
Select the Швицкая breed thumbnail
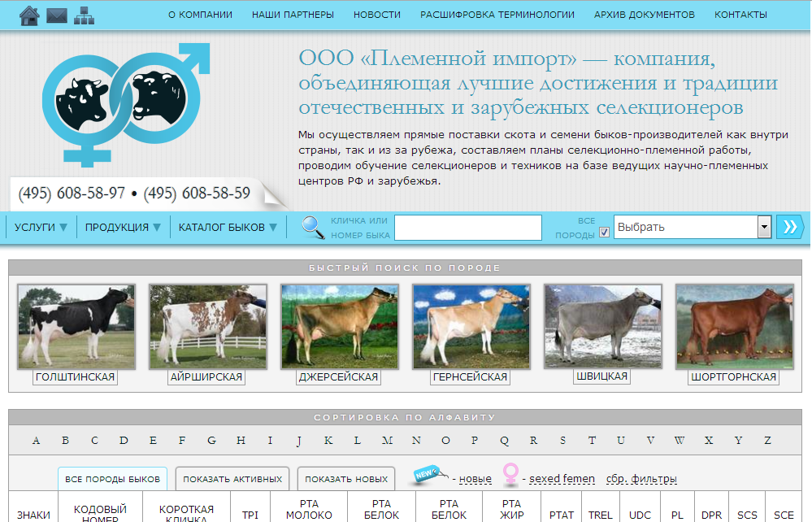coord(603,326)
